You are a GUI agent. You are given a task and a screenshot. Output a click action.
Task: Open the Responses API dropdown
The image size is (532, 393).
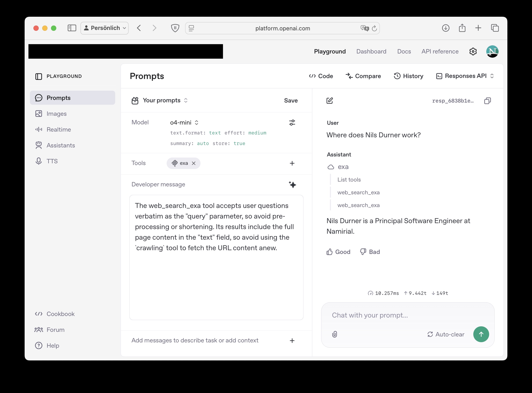click(x=465, y=76)
